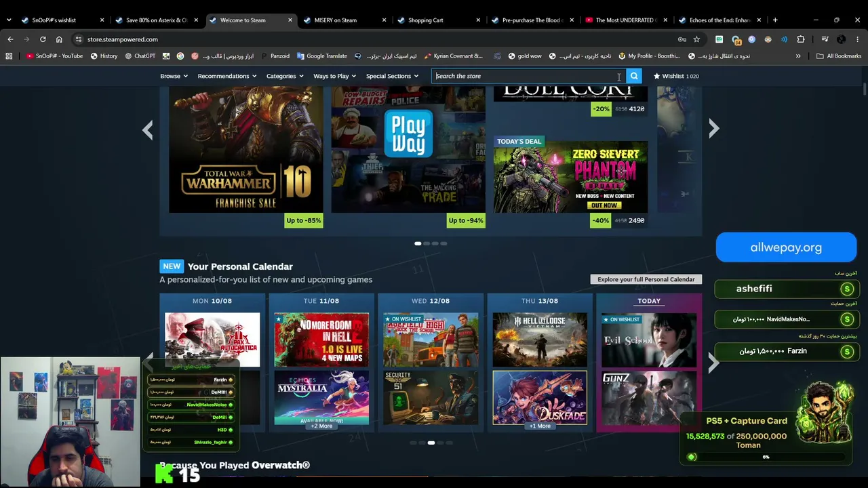The height and width of the screenshot is (488, 868).
Task: Open the allwepay.org blue button
Action: (x=786, y=247)
